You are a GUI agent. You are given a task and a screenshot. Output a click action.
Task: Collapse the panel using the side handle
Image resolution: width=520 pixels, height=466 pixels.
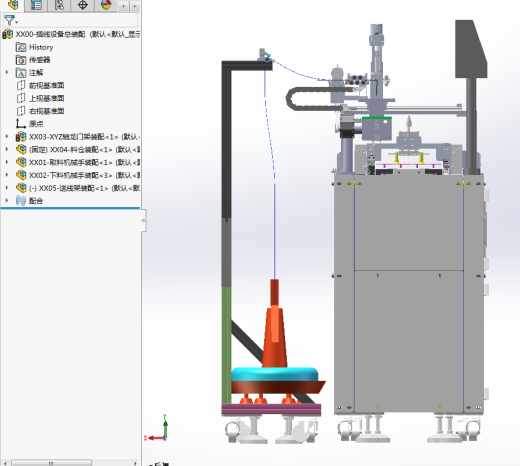coord(143,220)
